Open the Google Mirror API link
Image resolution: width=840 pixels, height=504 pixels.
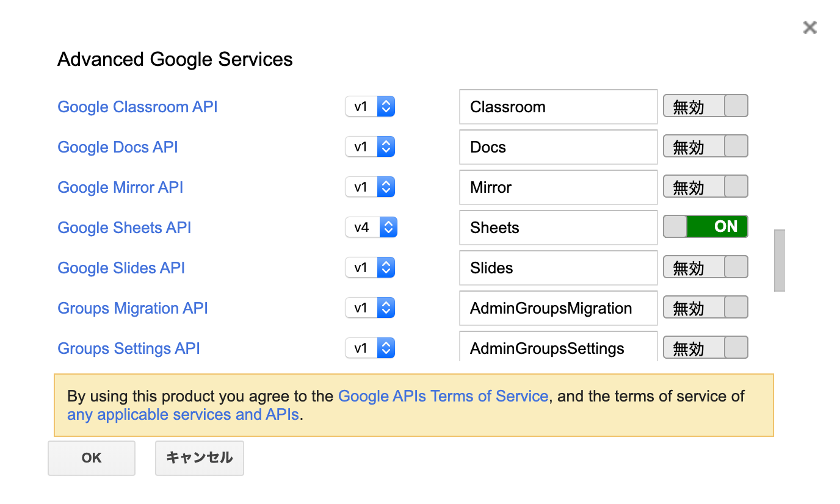point(120,187)
